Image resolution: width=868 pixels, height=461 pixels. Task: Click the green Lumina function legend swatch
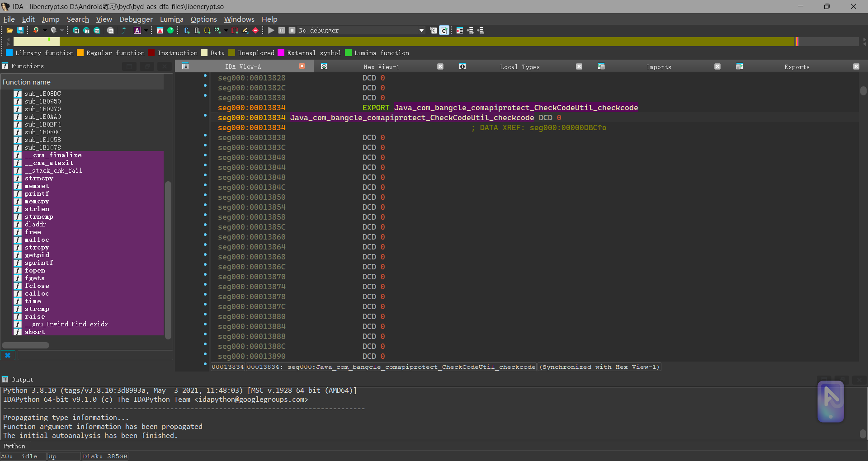(349, 53)
